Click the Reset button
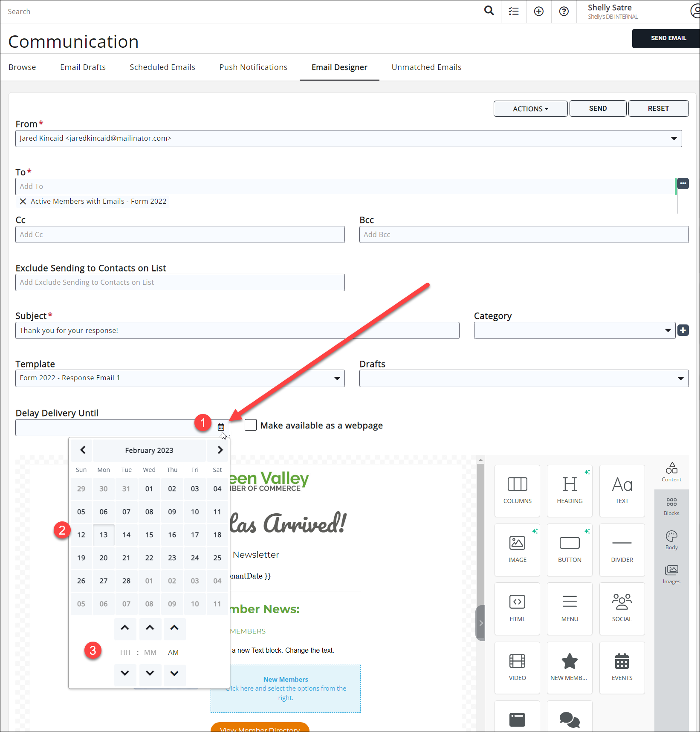Viewport: 700px width, 732px height. click(x=658, y=109)
